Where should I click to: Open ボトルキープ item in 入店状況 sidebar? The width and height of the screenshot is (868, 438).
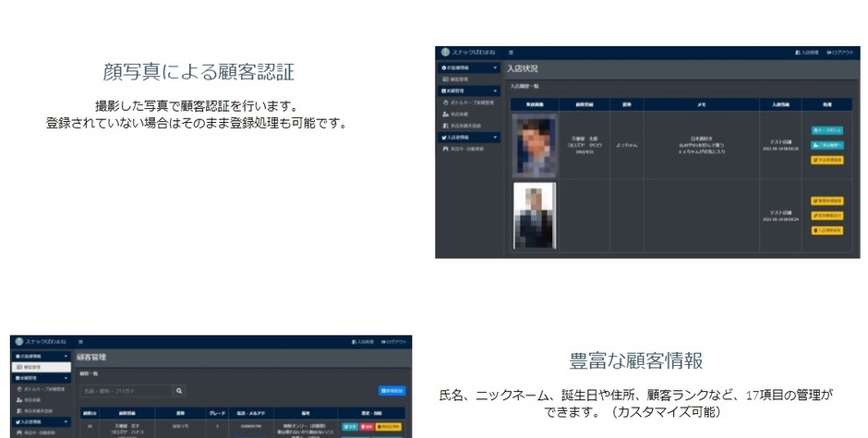point(471,103)
